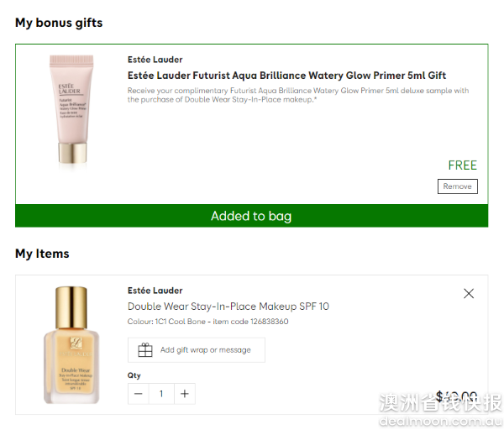Click the green FREE price label

point(463,165)
